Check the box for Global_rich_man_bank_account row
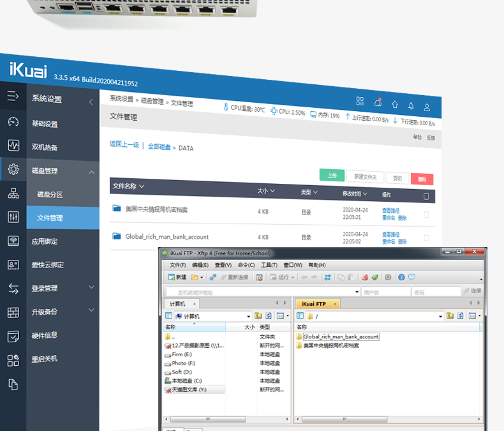This screenshot has height=431, width=504. pos(426,238)
